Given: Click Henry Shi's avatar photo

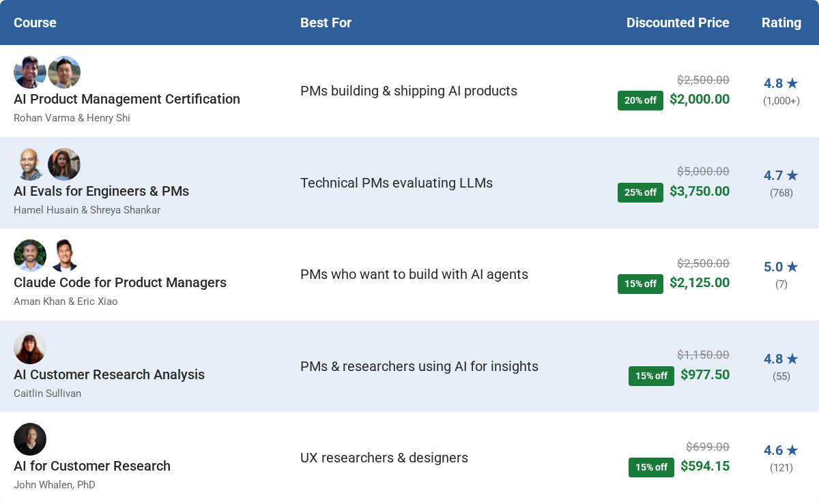Looking at the screenshot, I should [x=64, y=72].
